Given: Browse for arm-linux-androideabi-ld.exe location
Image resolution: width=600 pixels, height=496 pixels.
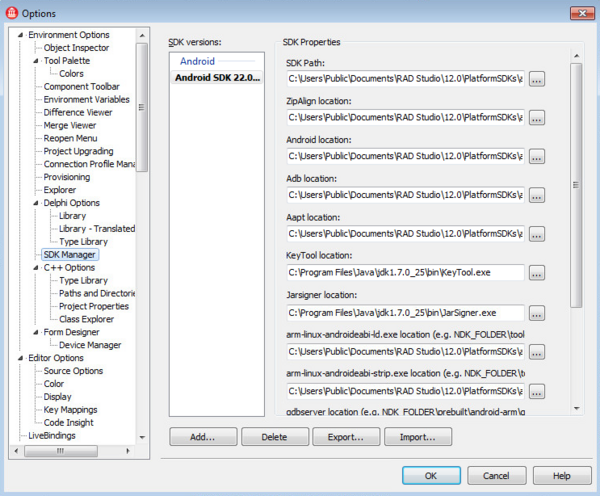Looking at the screenshot, I should 536,352.
